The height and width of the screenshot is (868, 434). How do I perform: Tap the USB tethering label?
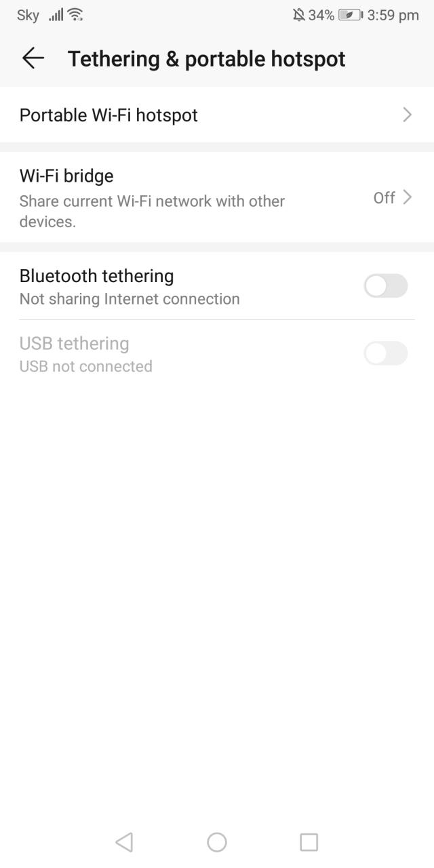coord(74,344)
